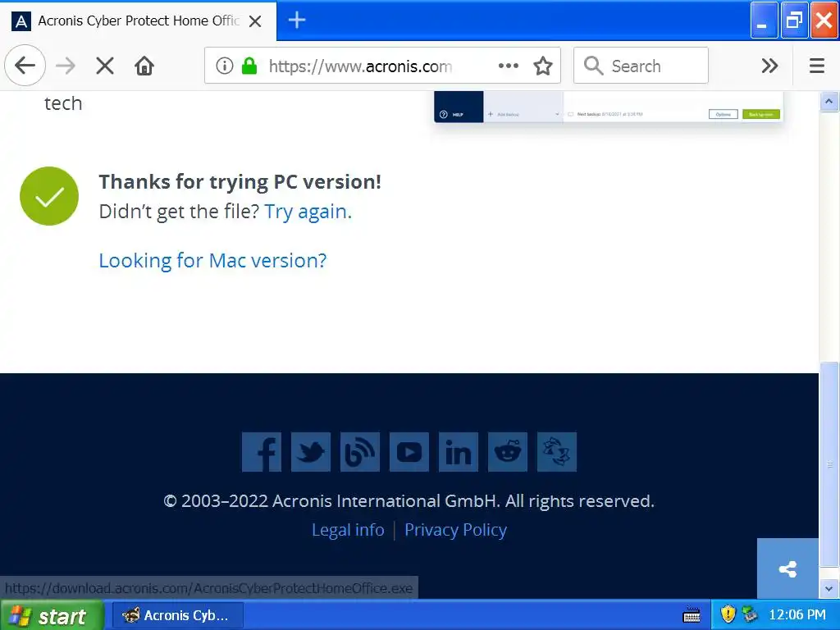Open the Windows start menu
This screenshot has width=840, height=630.
[x=52, y=615]
